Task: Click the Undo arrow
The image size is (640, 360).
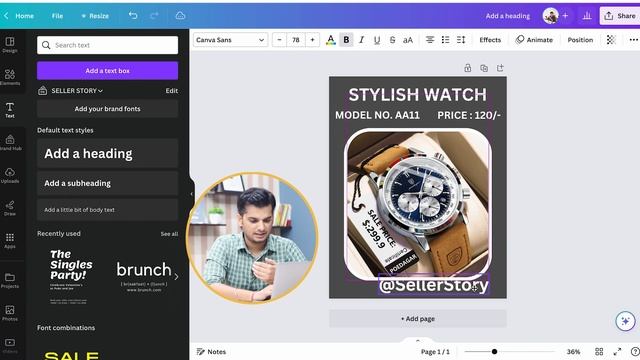Action: pos(133,16)
